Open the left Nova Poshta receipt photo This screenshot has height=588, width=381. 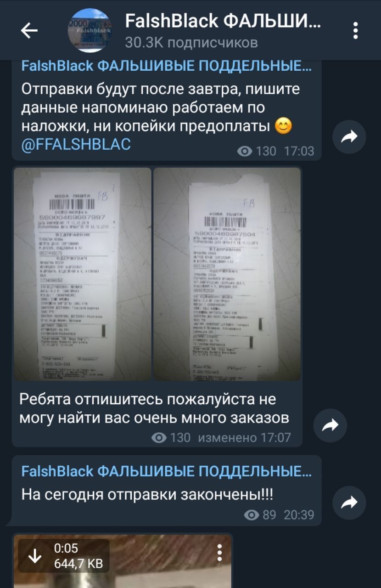(83, 274)
